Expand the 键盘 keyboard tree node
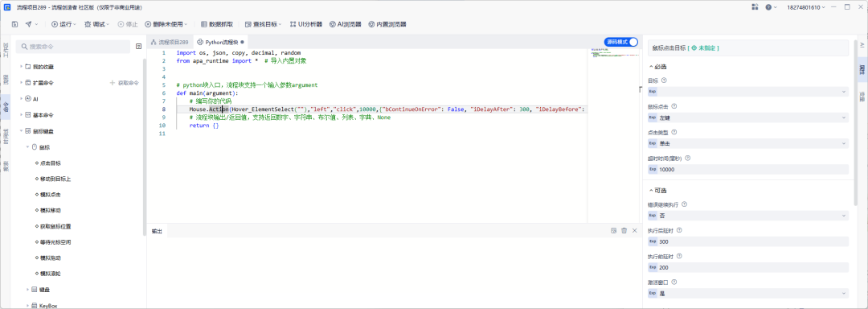This screenshot has width=868, height=309. [x=28, y=290]
